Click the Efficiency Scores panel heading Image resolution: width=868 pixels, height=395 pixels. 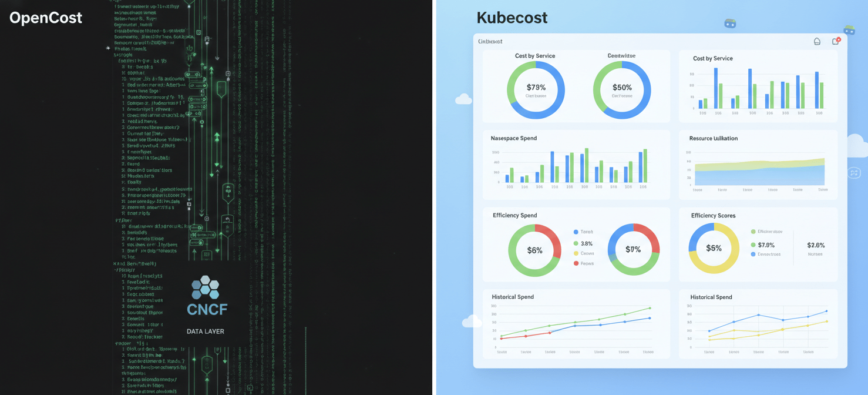pos(713,216)
